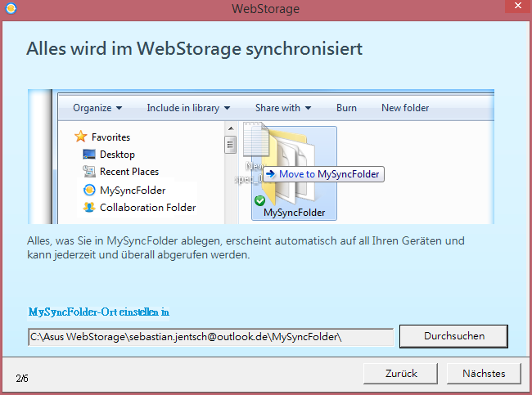The image size is (532, 395).
Task: Go to next step with Nächstes
Action: click(x=484, y=373)
